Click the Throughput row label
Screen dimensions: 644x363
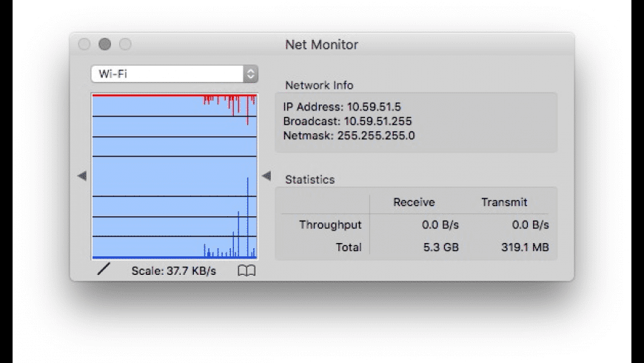(330, 224)
